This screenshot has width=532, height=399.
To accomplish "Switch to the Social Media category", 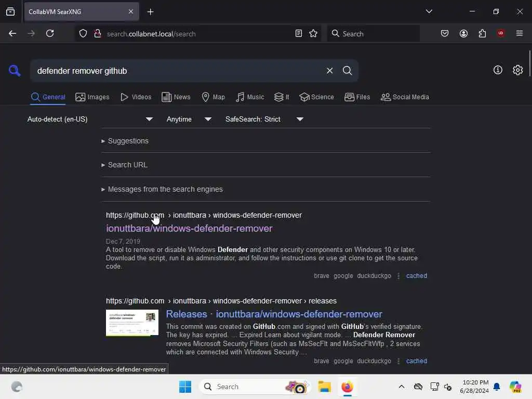I will [405, 97].
